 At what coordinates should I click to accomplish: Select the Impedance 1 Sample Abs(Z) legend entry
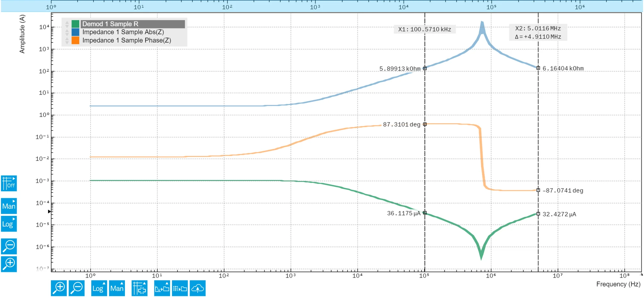[123, 32]
